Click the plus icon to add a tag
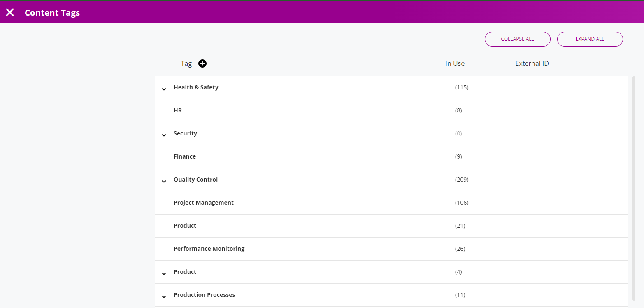This screenshot has width=644, height=308. pos(202,63)
